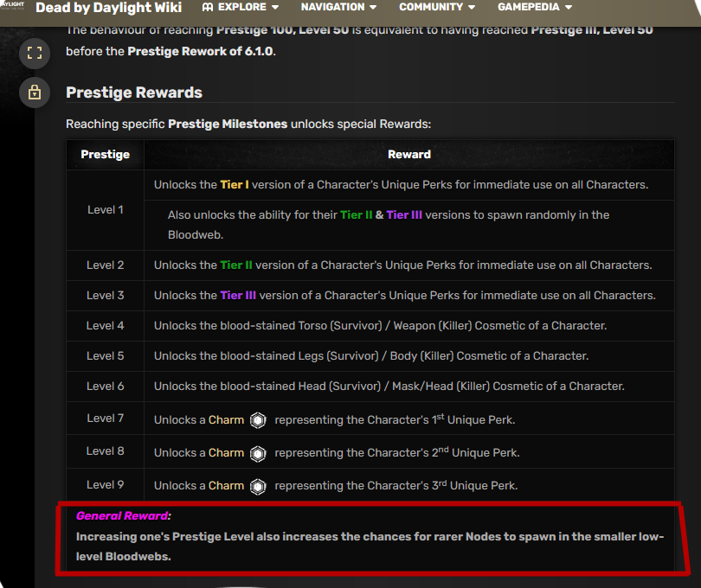The width and height of the screenshot is (701, 588).
Task: Click the blood-stained Legs reward text
Action: [x=371, y=356]
